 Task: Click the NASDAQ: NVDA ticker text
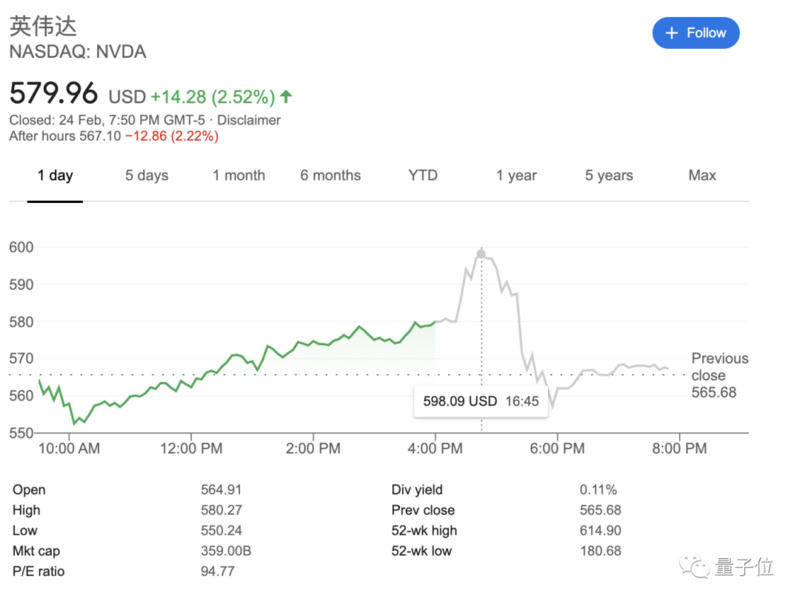coord(77,50)
